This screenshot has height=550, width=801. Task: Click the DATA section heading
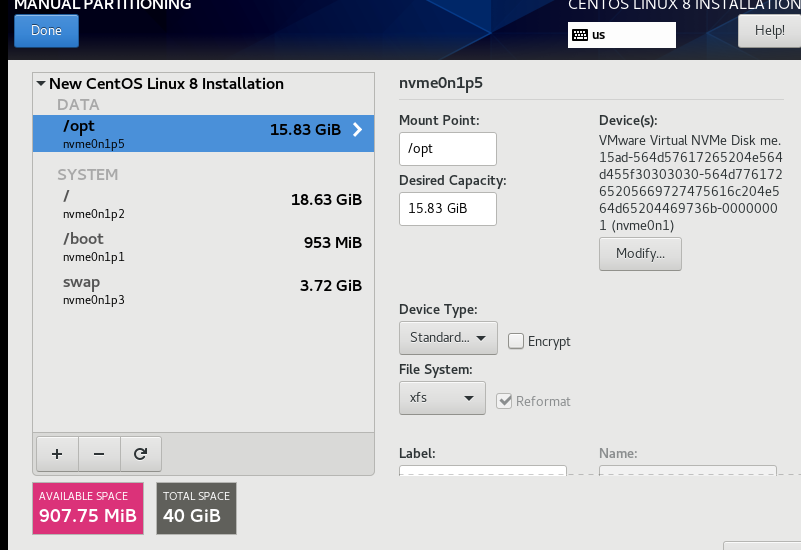78,105
